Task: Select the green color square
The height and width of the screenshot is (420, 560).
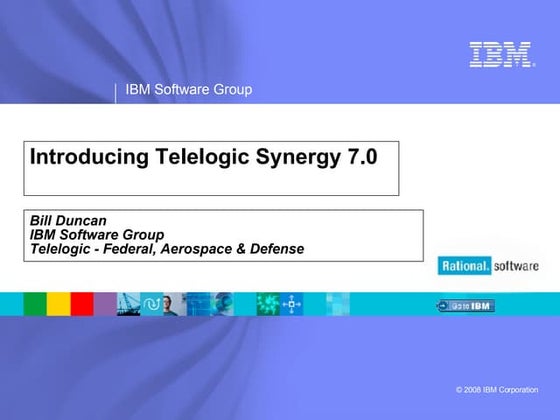Action: [35, 304]
